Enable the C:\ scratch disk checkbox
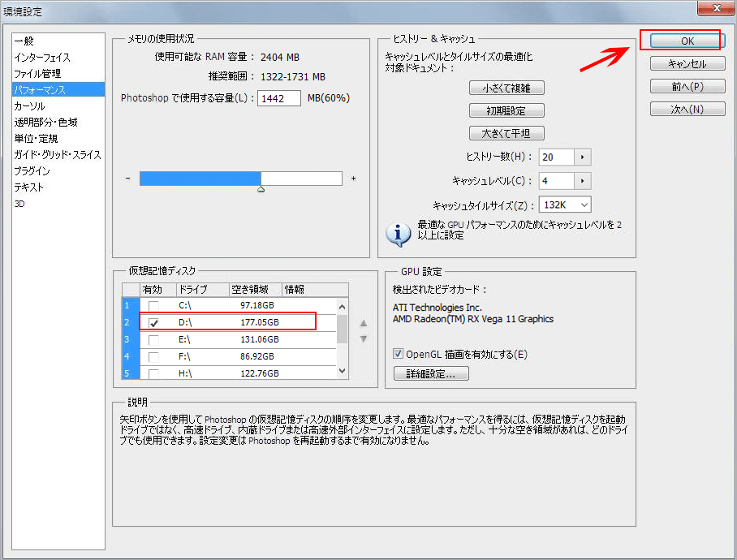The image size is (737, 560). (x=153, y=305)
